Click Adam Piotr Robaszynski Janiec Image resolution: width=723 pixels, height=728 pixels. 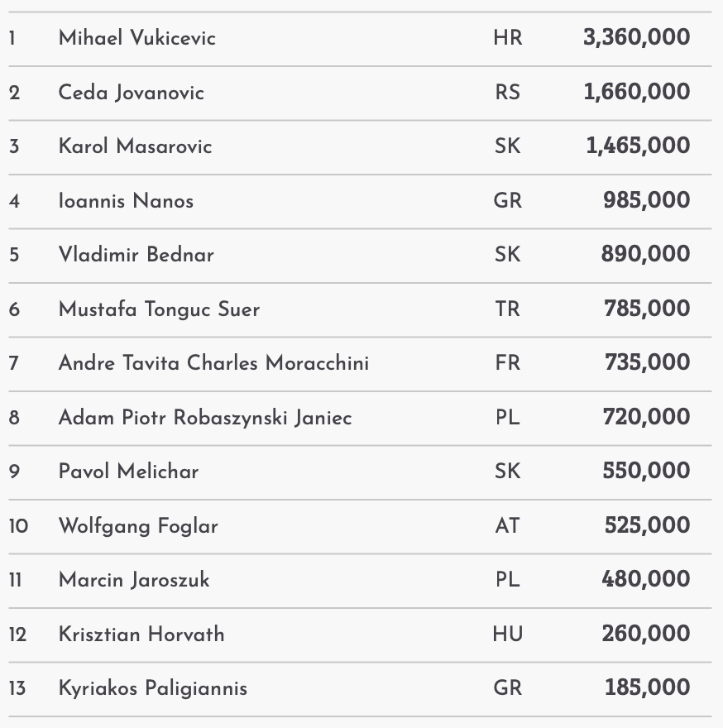point(205,418)
